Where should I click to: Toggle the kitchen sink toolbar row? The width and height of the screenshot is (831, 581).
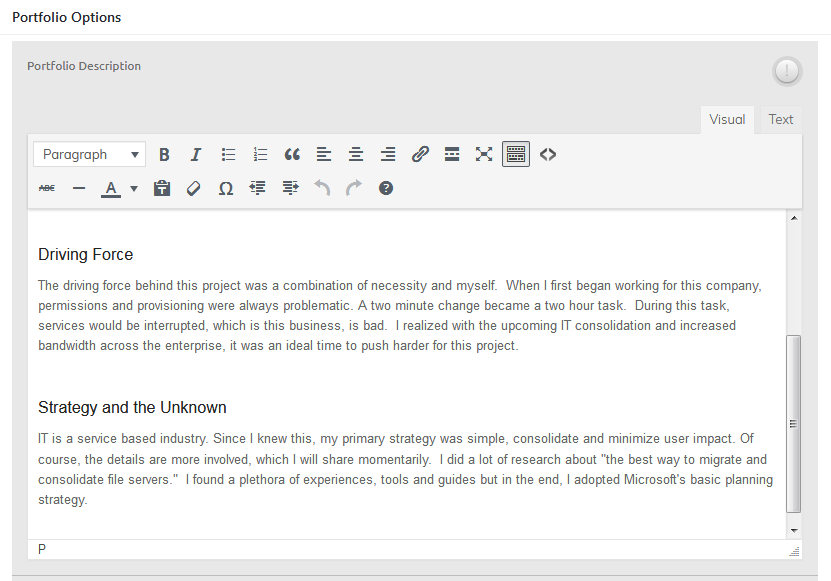click(x=516, y=154)
